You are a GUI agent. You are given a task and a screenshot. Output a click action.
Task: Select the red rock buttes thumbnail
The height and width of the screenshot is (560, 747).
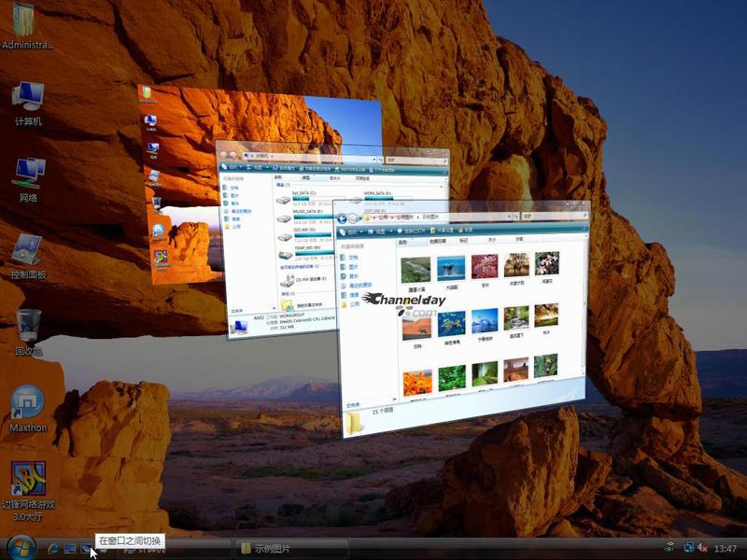coord(516,370)
